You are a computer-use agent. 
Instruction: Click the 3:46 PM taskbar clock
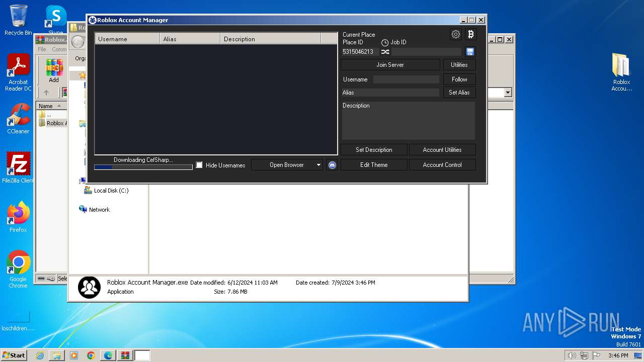618,355
